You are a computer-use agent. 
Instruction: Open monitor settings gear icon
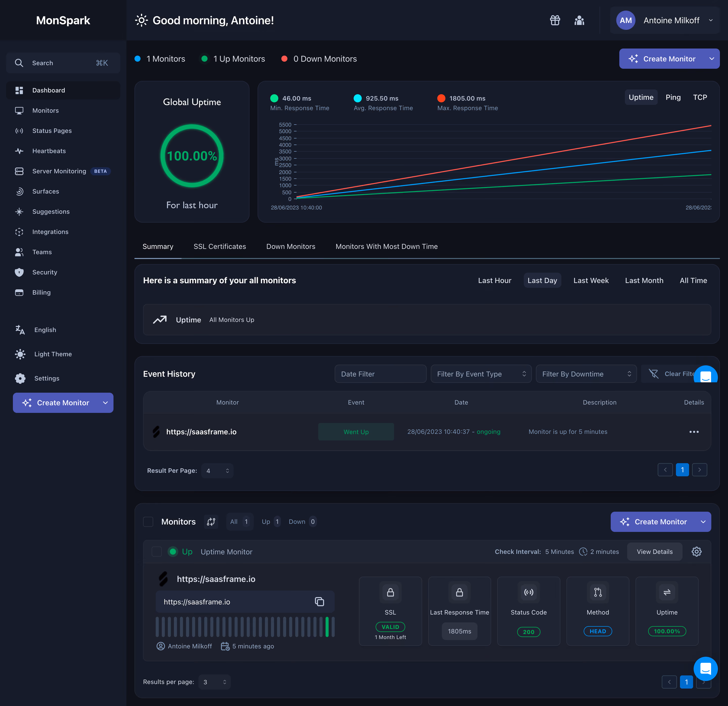696,552
